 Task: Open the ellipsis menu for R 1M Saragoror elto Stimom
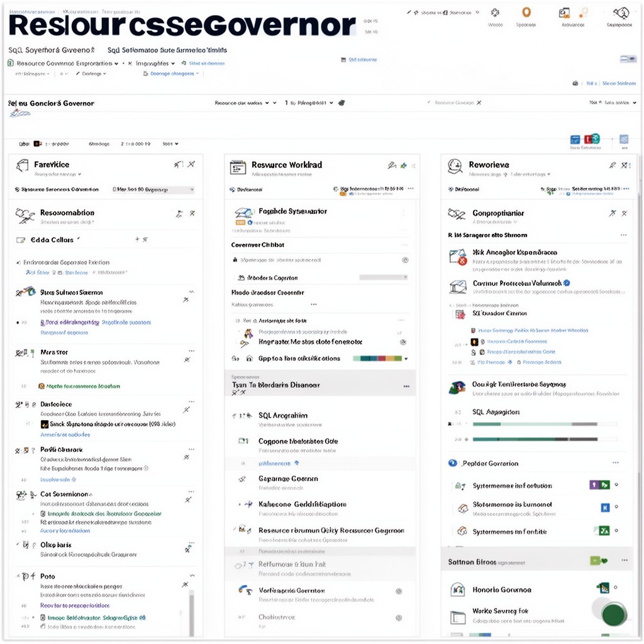click(623, 235)
